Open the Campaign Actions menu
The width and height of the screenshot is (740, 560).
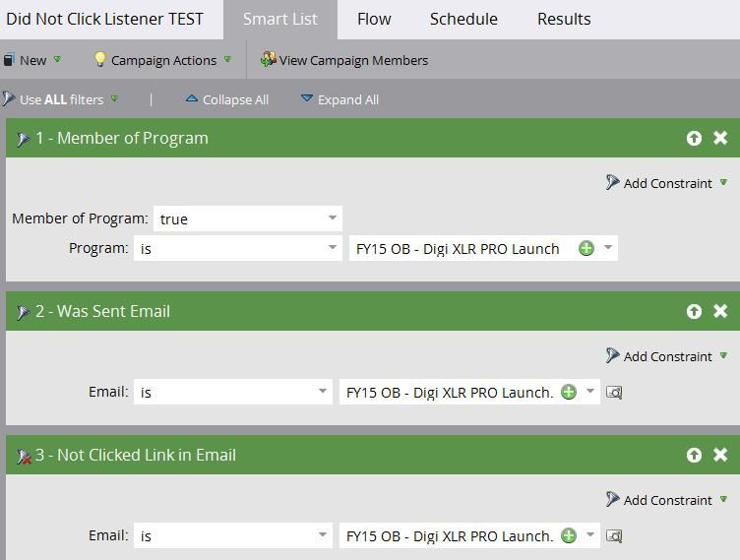163,60
